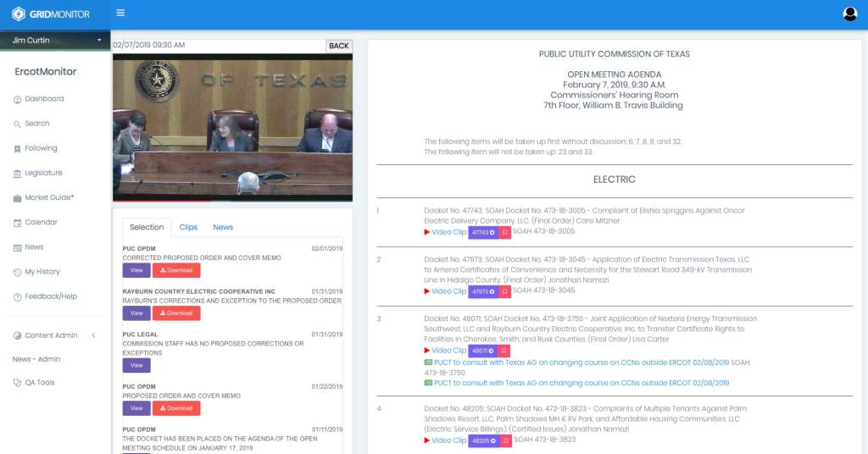The image size is (868, 454).
Task: Click the 48205 docket badge
Action: [484, 441]
